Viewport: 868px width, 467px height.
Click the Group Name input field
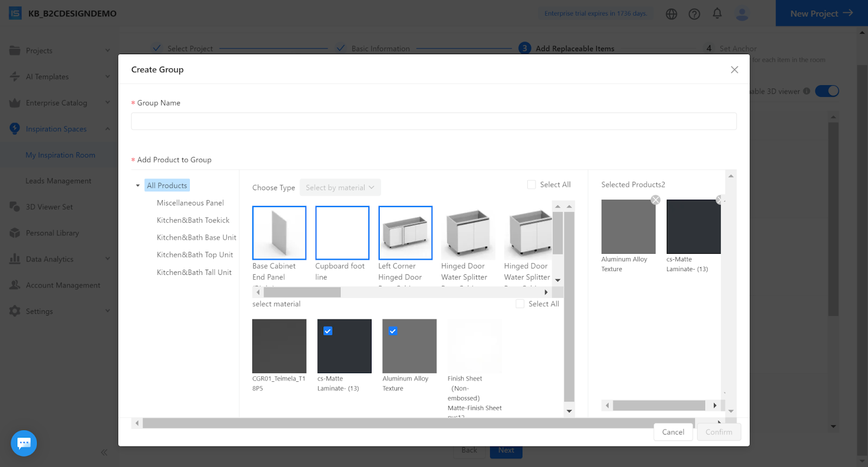tap(433, 121)
